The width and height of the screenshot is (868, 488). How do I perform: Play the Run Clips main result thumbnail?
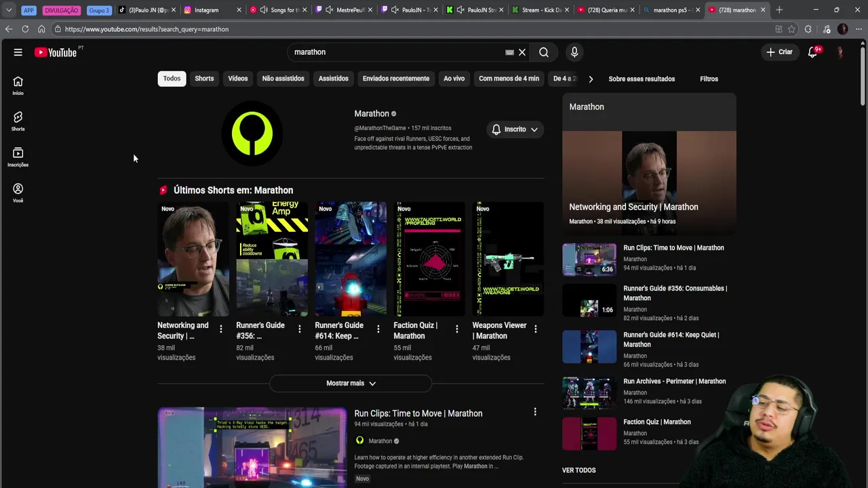pyautogui.click(x=252, y=447)
